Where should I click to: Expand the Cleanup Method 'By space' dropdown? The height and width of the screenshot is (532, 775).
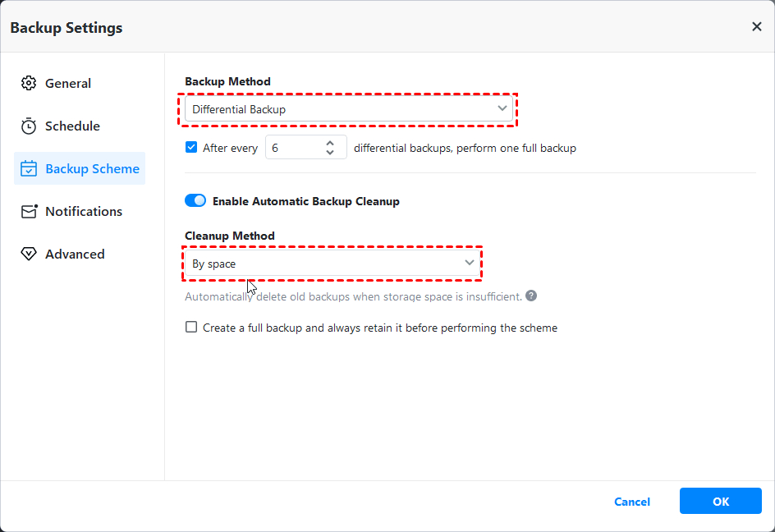[x=332, y=264]
